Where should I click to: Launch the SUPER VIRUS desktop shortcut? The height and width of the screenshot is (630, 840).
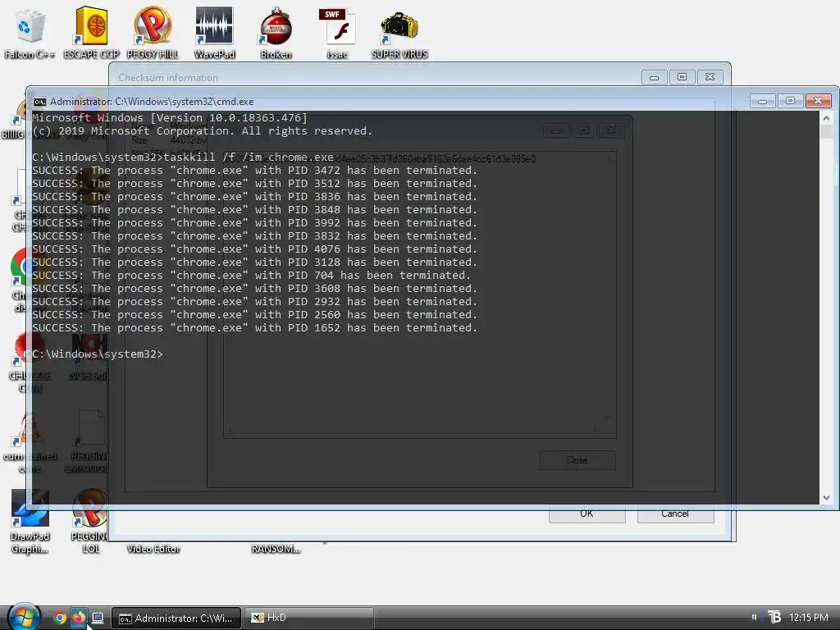pyautogui.click(x=399, y=32)
